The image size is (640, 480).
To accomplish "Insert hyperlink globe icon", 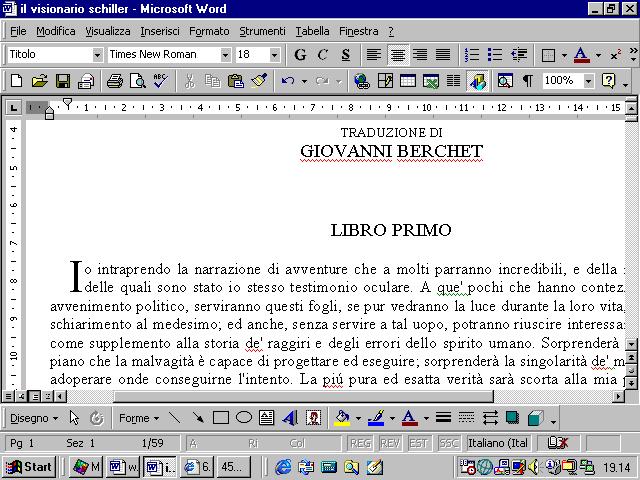I will coord(362,81).
